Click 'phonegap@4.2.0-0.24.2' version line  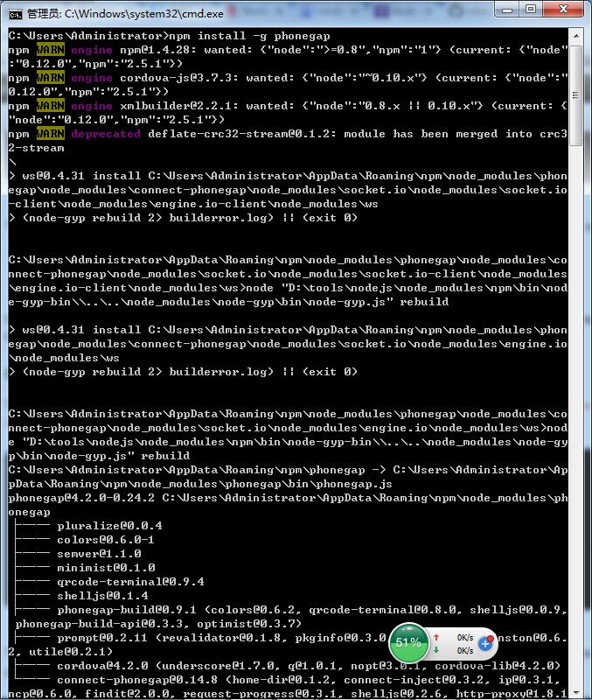pos(81,498)
